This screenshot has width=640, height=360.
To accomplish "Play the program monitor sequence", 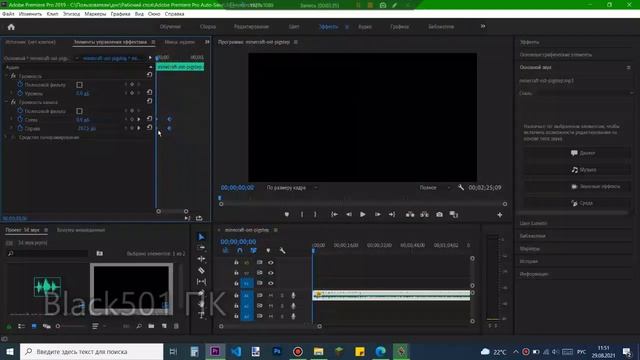I will click(x=362, y=214).
